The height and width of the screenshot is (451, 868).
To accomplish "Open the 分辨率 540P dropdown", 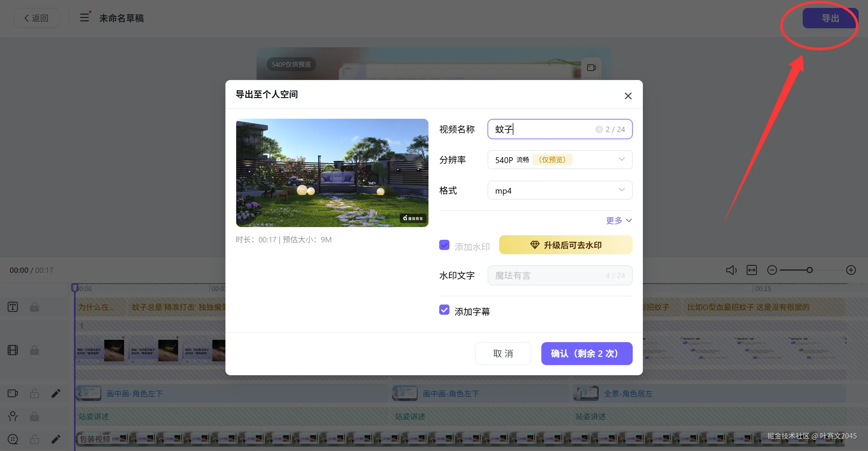I will click(x=560, y=160).
